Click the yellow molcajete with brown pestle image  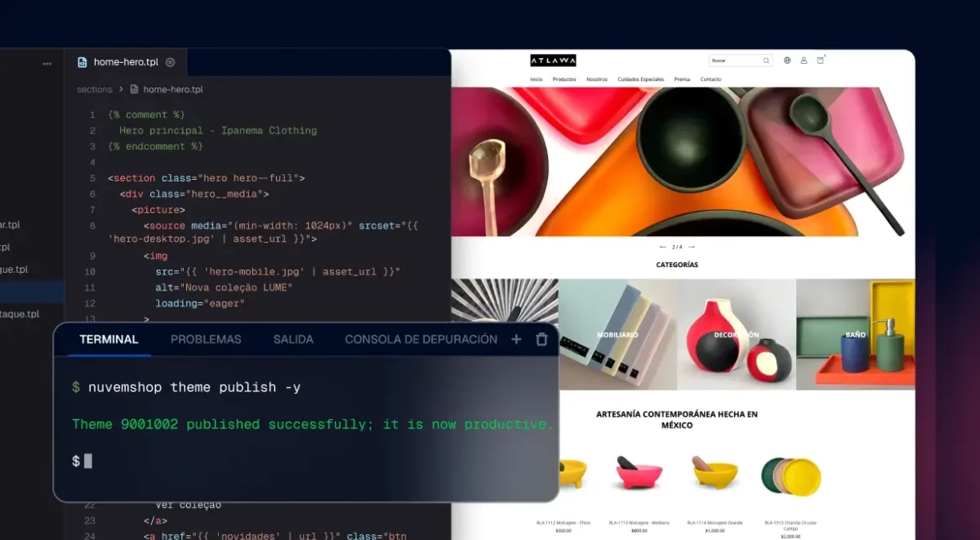point(715,472)
